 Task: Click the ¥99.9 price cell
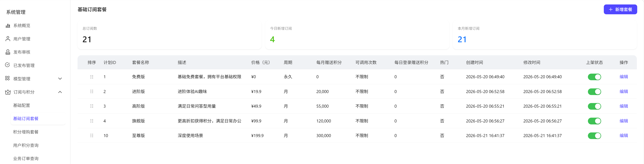tap(256, 121)
